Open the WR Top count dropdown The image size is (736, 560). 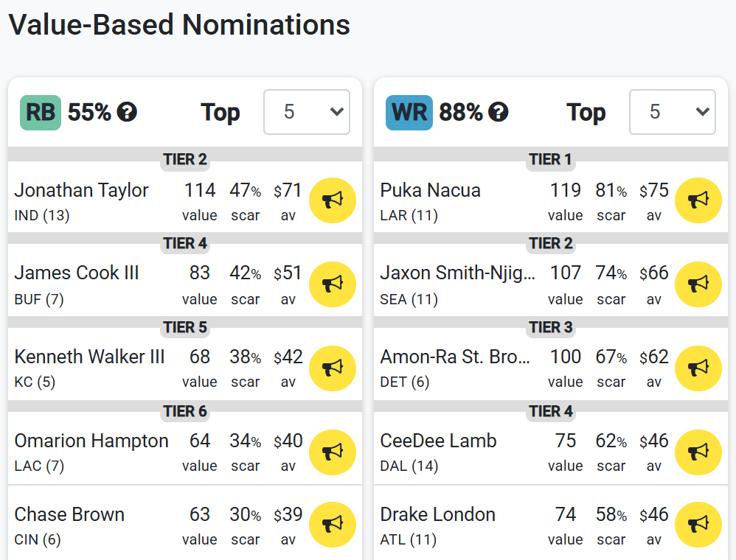tap(672, 112)
